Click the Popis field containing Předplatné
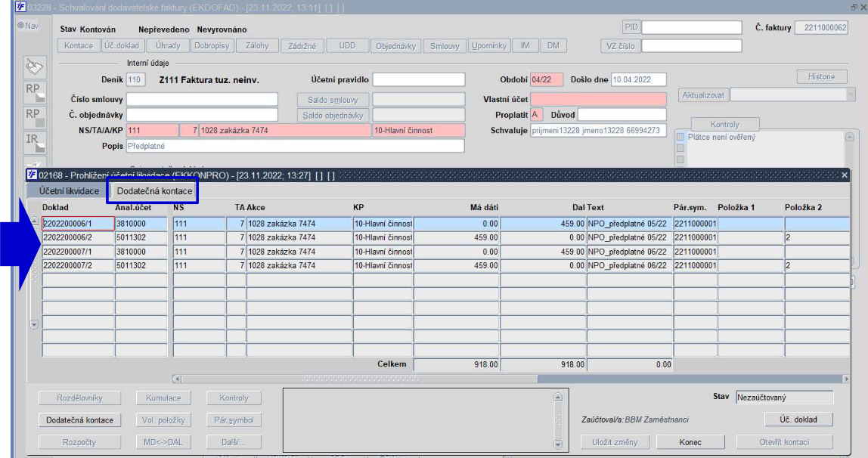The image size is (868, 458). (x=295, y=146)
